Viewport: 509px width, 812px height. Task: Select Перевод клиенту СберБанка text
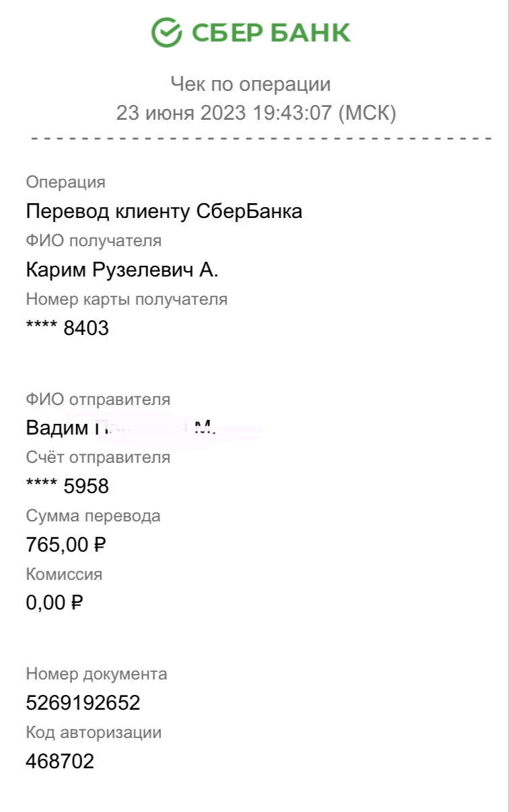pyautogui.click(x=164, y=211)
